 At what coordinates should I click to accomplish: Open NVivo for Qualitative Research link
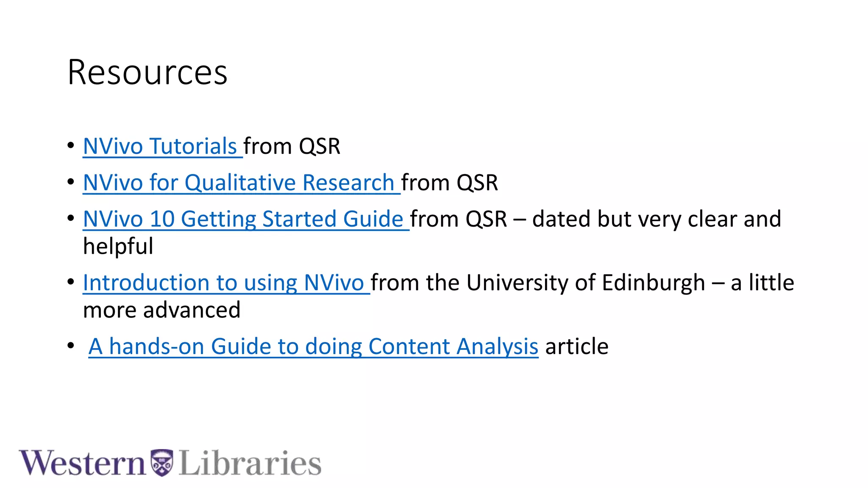(242, 183)
